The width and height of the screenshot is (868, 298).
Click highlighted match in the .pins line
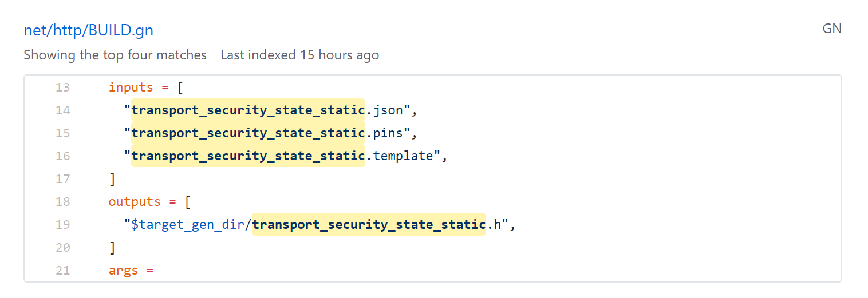pyautogui.click(x=248, y=133)
